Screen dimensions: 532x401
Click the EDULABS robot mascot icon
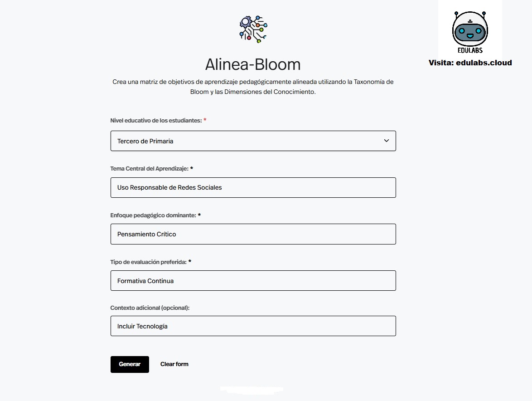click(469, 29)
